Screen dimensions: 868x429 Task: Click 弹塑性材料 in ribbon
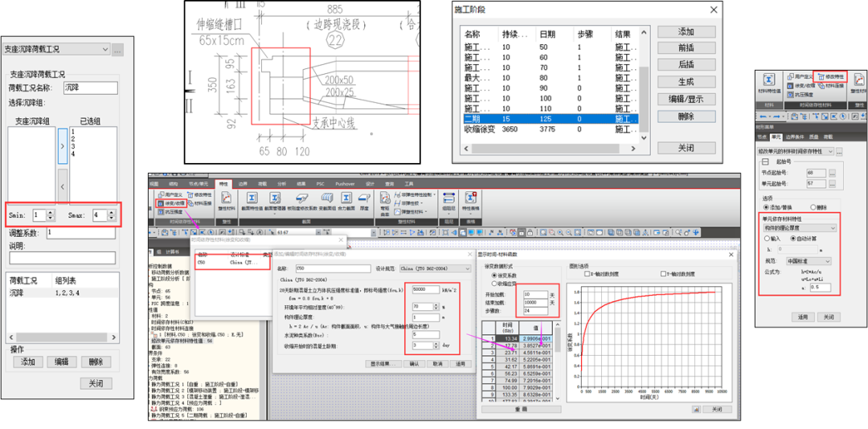tap(411, 211)
